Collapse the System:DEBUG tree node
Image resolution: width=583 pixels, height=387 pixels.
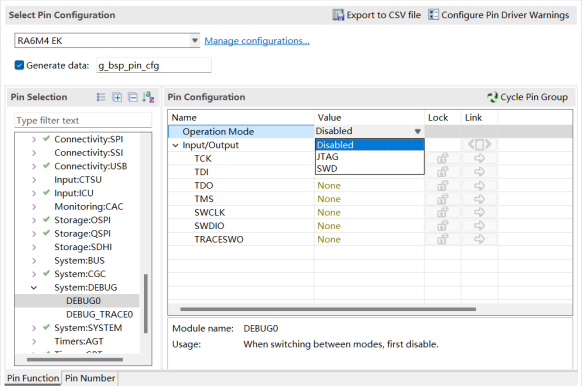[34, 287]
